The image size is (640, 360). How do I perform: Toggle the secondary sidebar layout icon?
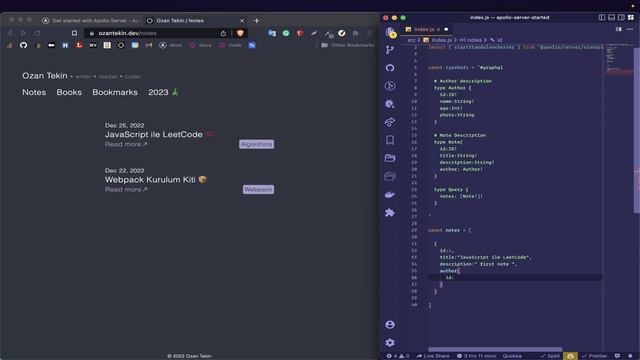pos(621,18)
